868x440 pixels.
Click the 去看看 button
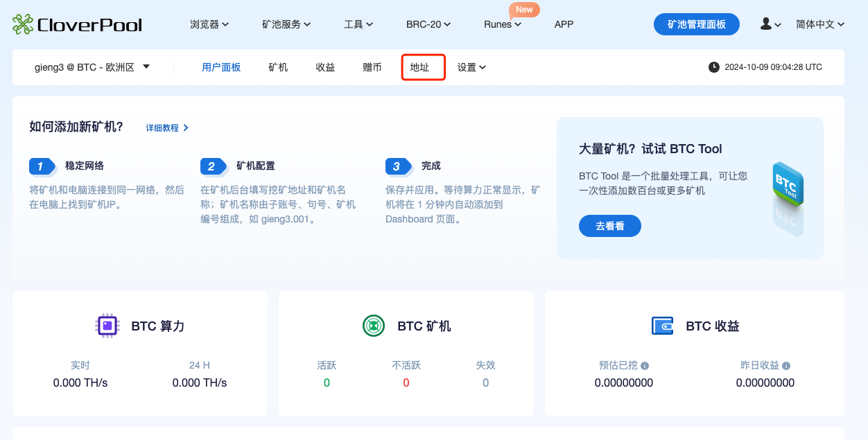610,226
